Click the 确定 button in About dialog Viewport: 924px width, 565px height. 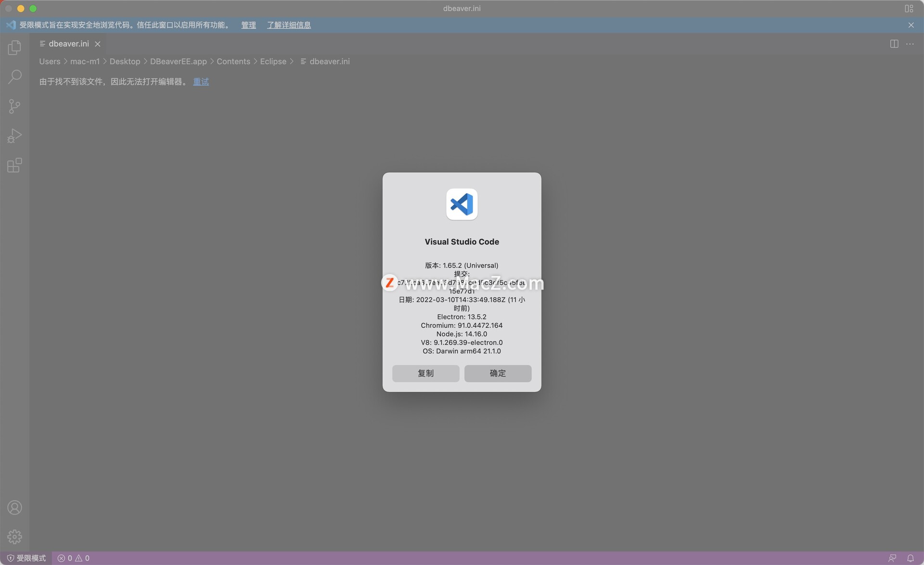(498, 373)
